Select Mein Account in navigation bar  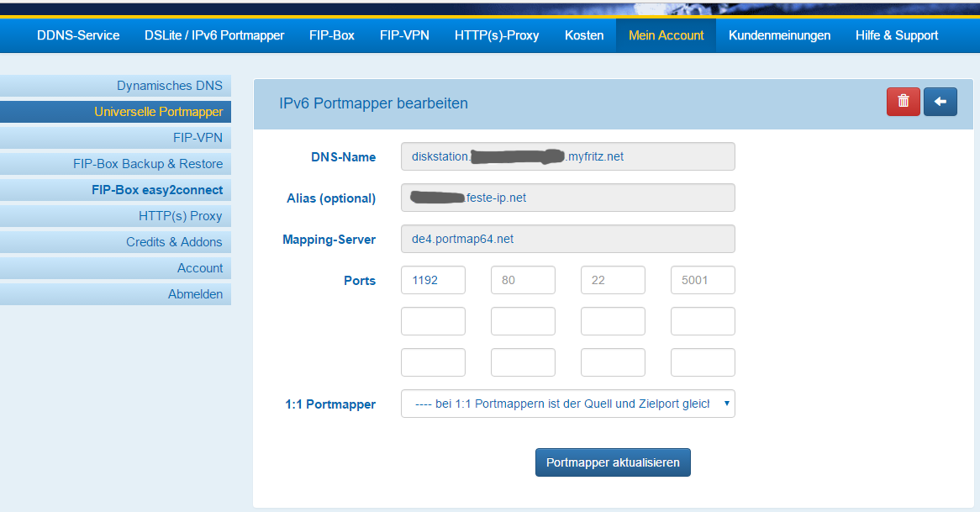667,35
